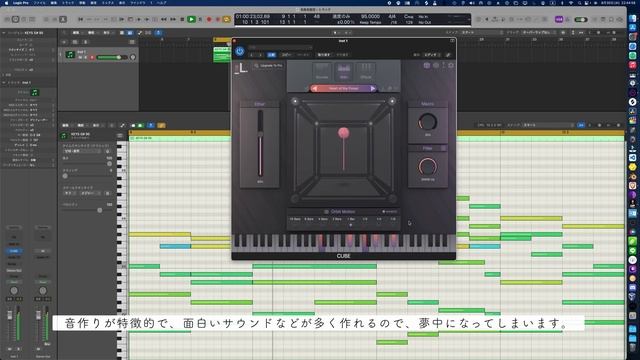
Task: Toggle the yellow Cycle button in transport
Action: (227, 19)
